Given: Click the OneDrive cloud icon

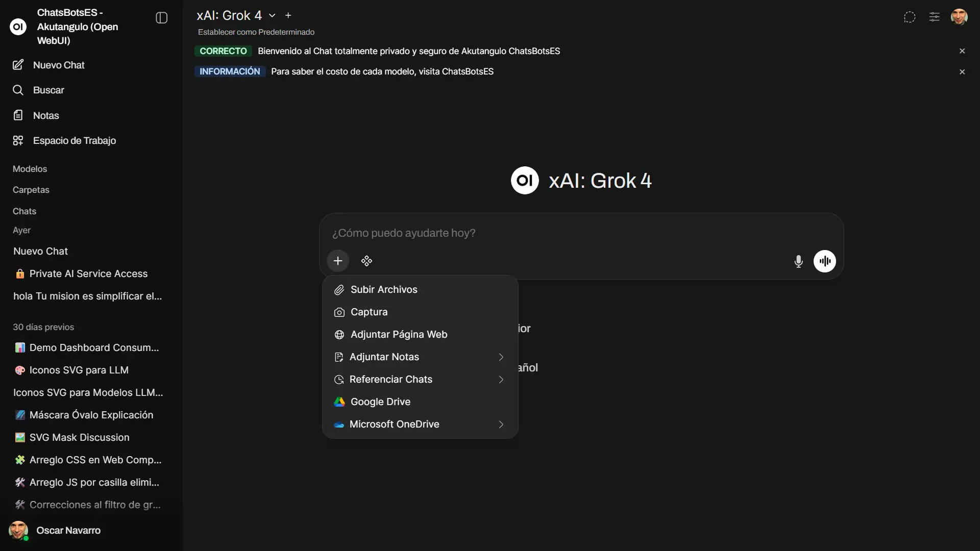Looking at the screenshot, I should coord(339,424).
